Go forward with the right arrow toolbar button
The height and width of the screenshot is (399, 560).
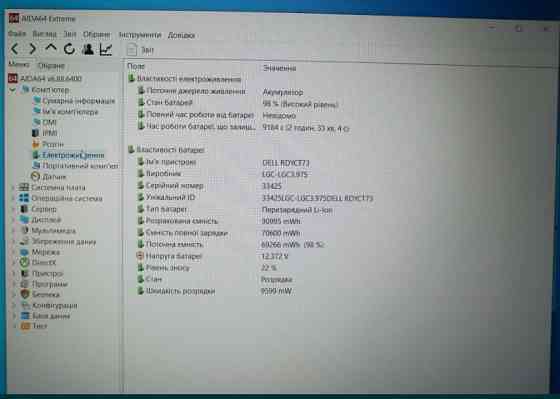pos(33,49)
